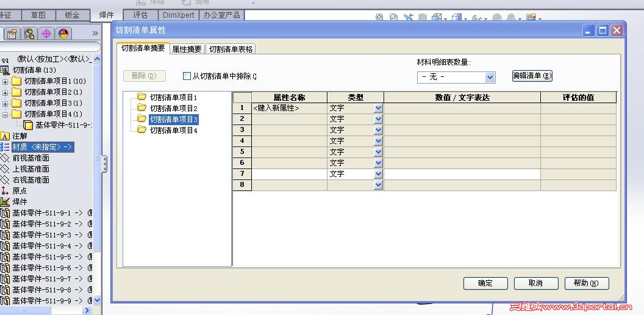Image resolution: width=644 pixels, height=315 pixels.
Task: Select the 原点 origin icon
Action: [x=4, y=191]
